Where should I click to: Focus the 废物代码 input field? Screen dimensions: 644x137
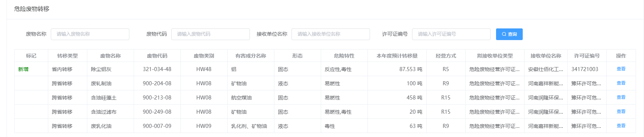coord(210,34)
